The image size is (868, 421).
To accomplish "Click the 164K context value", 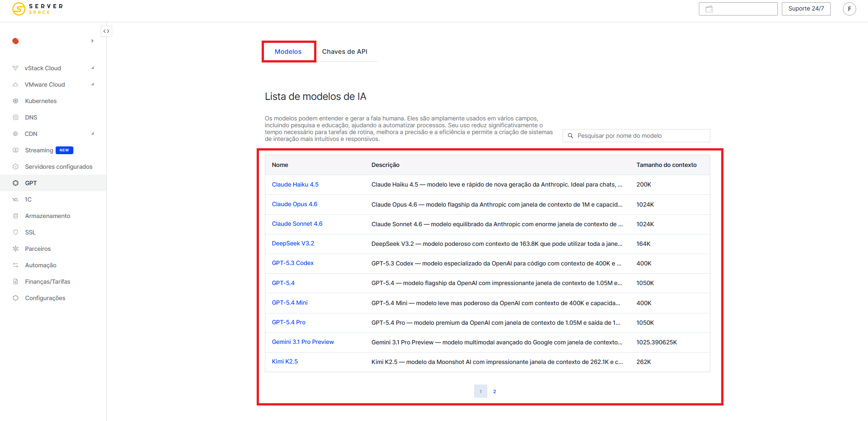I will (643, 244).
